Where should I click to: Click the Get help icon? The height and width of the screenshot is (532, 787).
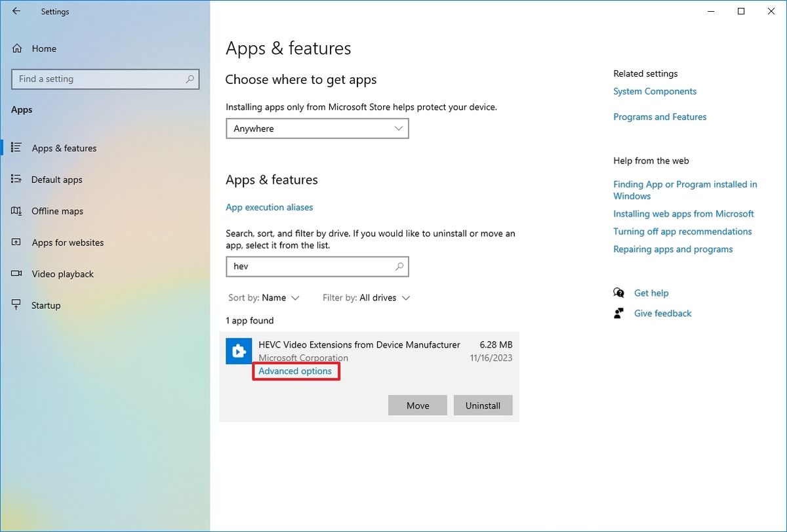618,293
